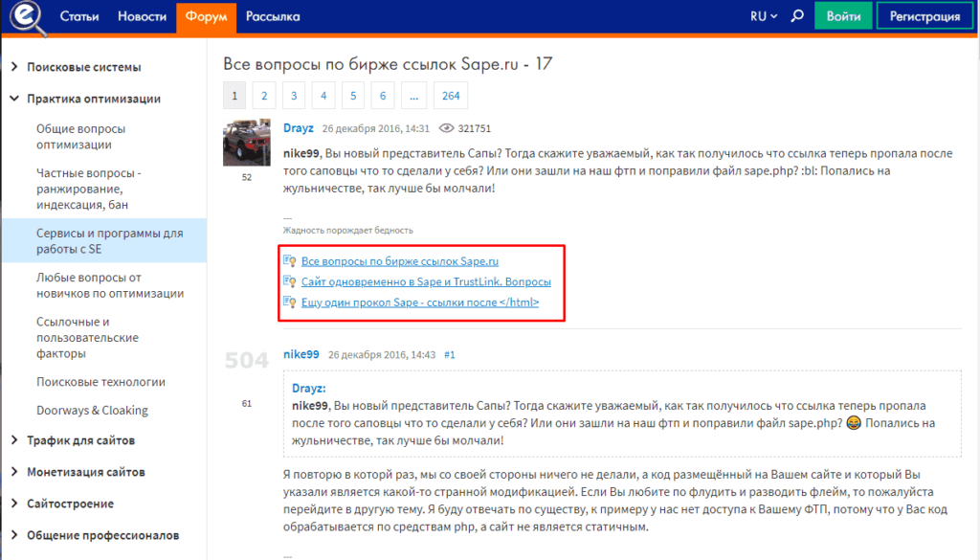The image size is (980, 560).
Task: Go to page 3 of the thread
Action: coord(294,96)
